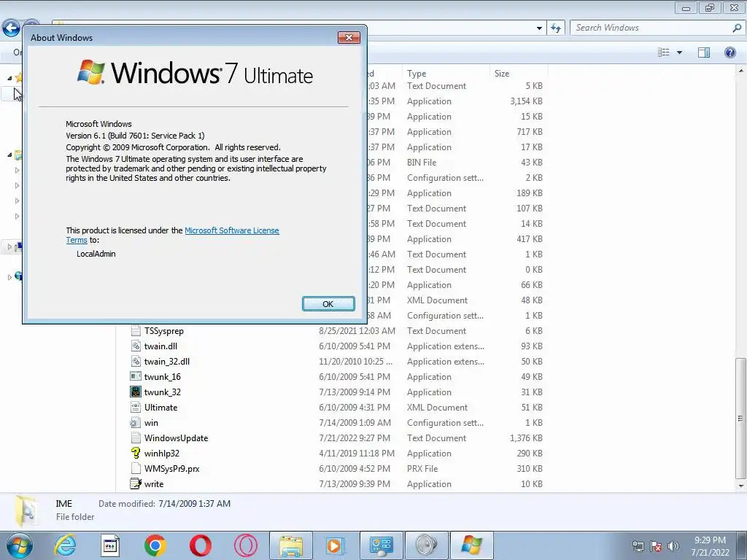Focus the Search Windows field

pos(651,28)
